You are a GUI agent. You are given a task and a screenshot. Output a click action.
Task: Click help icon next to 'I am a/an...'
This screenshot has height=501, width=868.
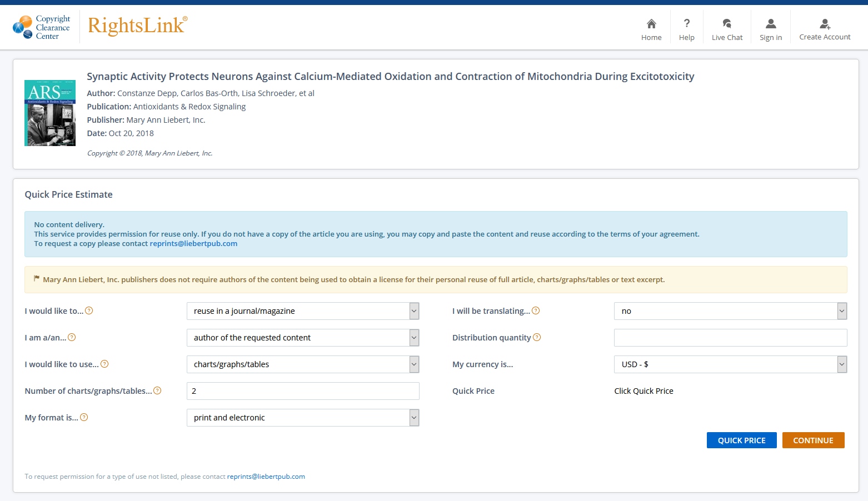[72, 337]
